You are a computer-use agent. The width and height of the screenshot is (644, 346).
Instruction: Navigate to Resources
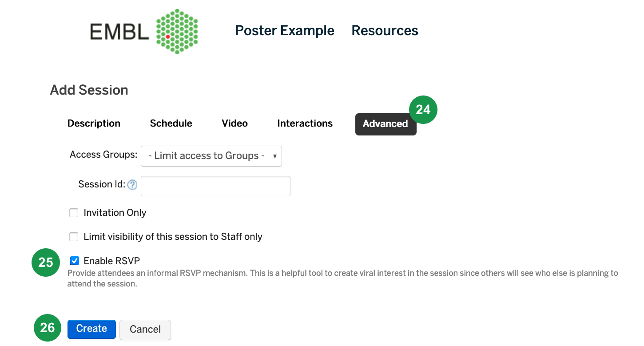point(385,31)
